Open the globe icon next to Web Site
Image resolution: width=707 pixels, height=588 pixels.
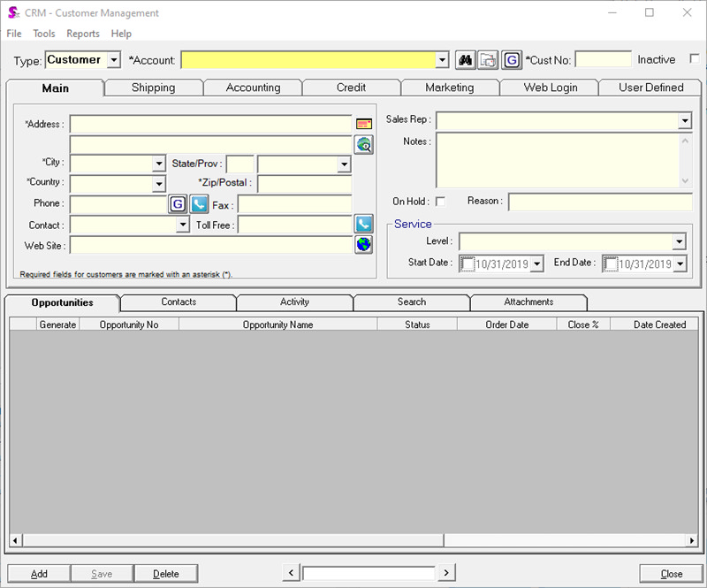tap(362, 245)
